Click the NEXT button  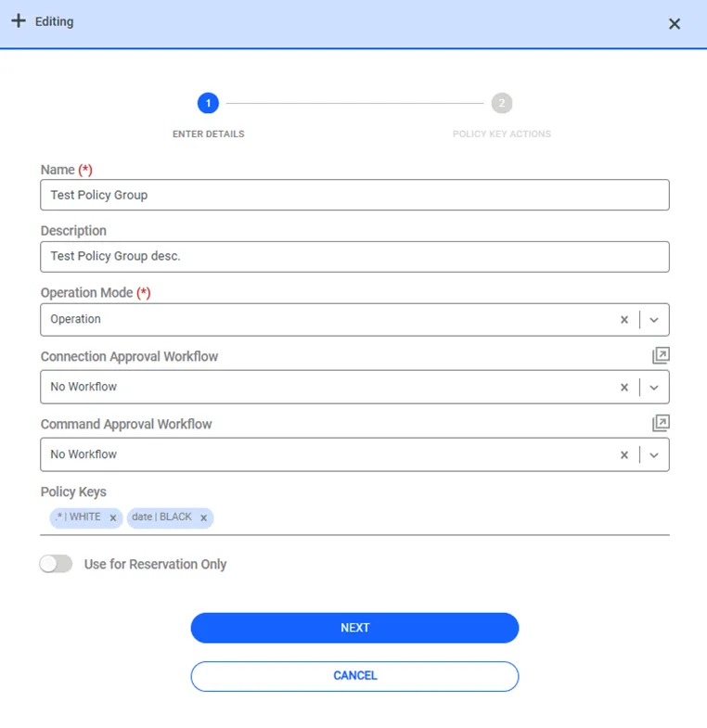[354, 628]
